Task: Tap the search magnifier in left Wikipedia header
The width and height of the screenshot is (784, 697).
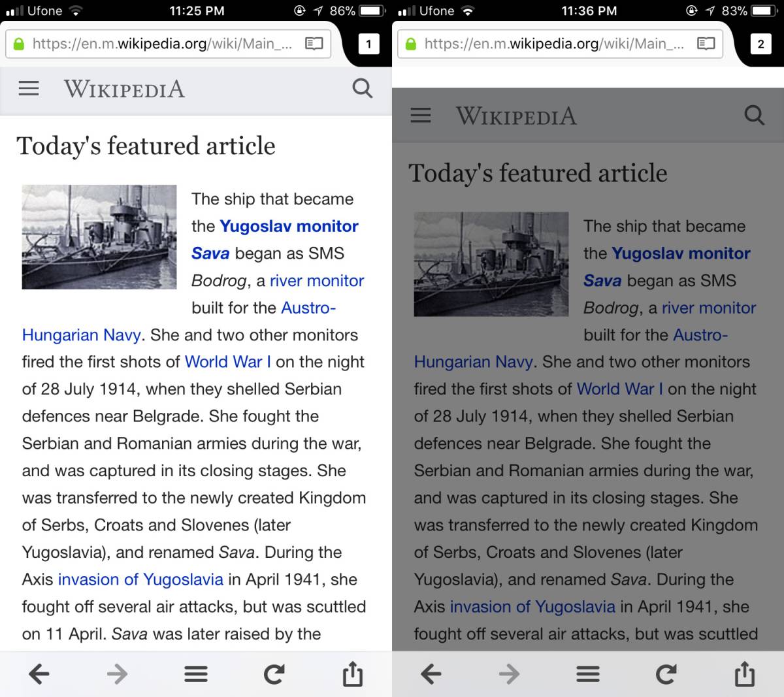Action: [362, 88]
